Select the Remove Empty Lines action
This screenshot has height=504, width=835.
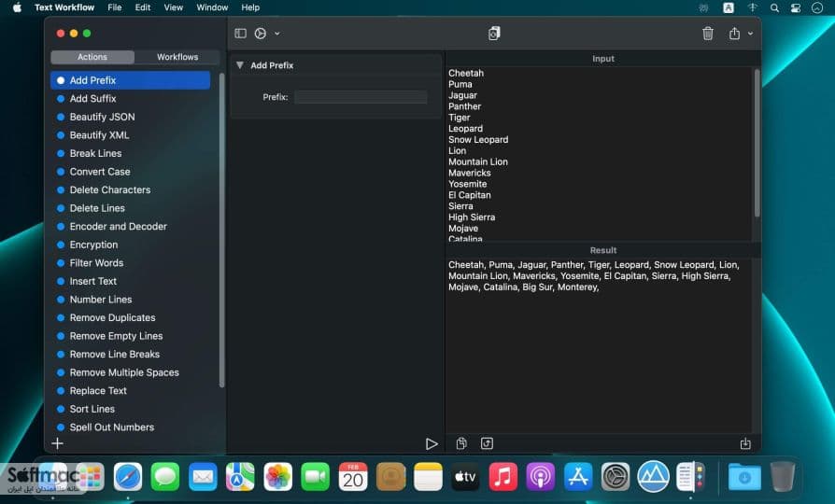tap(131, 336)
